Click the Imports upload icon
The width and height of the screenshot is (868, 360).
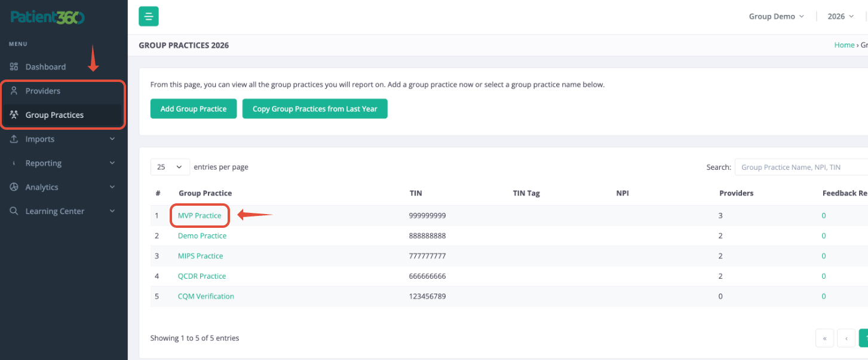pos(14,139)
